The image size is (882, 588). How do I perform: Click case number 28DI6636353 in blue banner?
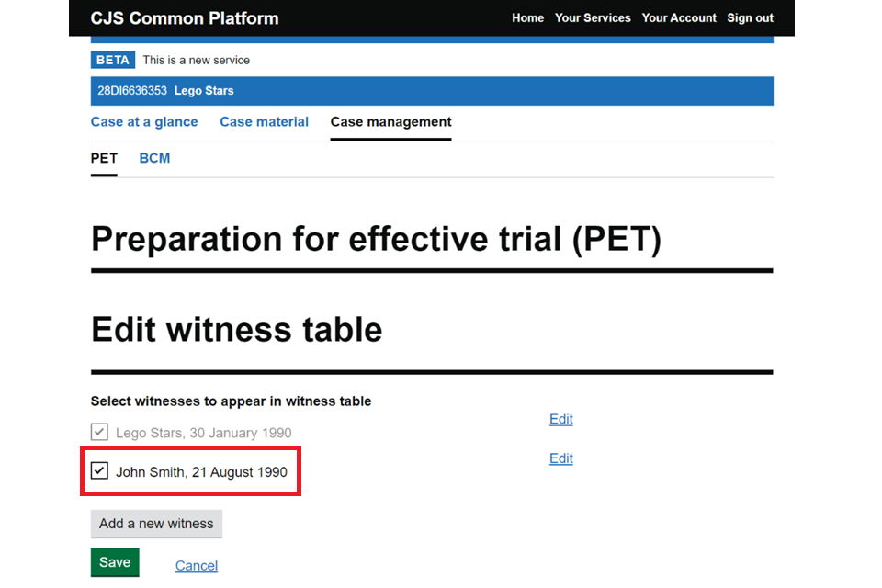(132, 91)
